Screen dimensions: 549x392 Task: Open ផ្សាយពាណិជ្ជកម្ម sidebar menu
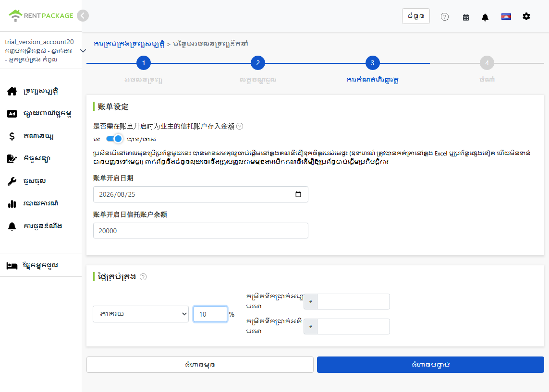[47, 114]
